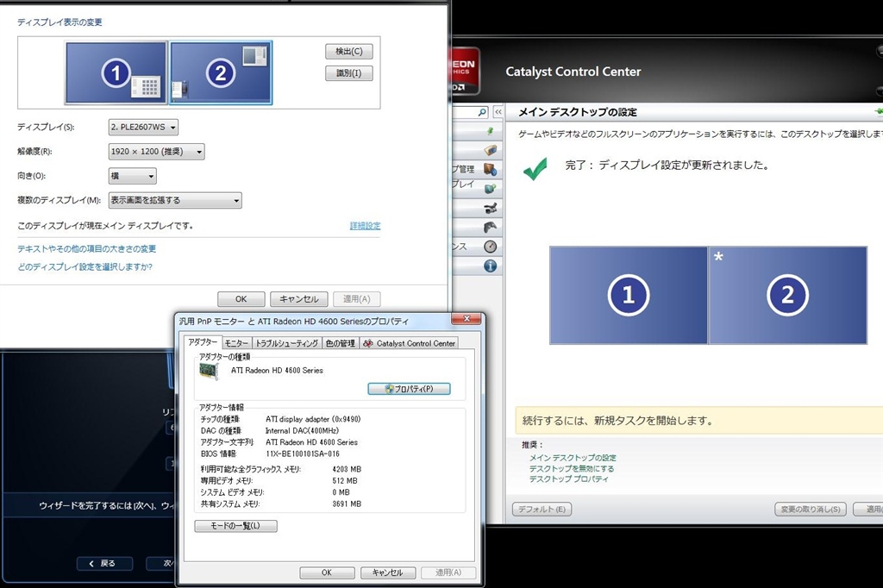Image resolution: width=883 pixels, height=588 pixels.
Task: Click キャンセル in the display settings window
Action: [x=299, y=299]
